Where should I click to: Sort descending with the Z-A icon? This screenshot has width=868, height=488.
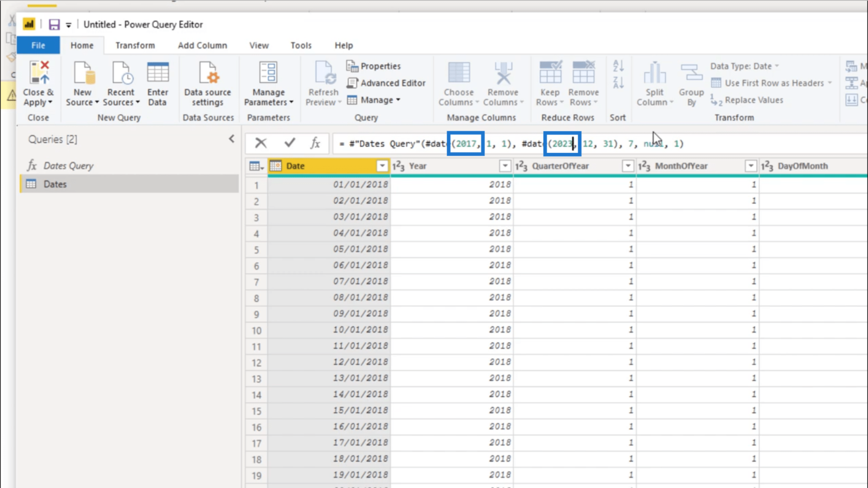[618, 83]
